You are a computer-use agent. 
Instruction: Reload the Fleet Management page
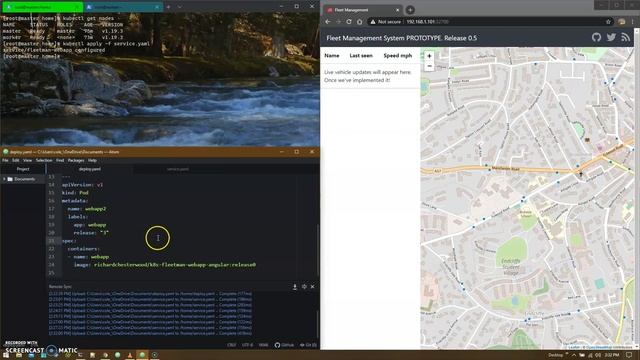point(349,22)
